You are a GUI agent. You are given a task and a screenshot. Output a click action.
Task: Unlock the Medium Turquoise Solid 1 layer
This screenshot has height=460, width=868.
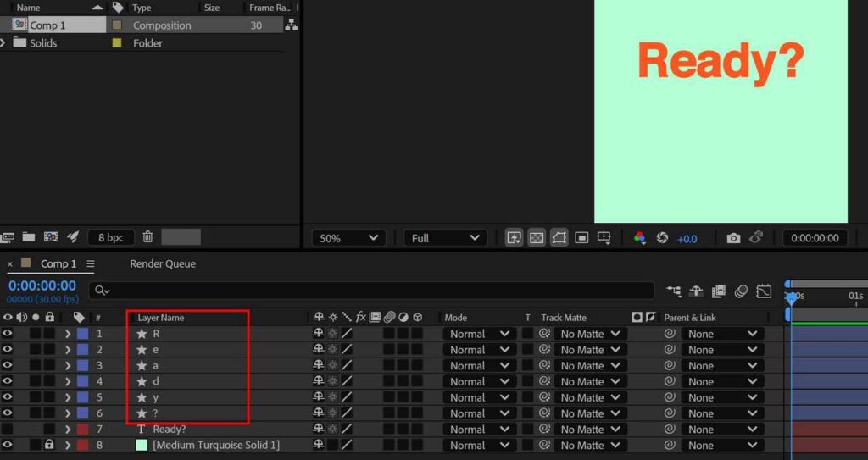(50, 445)
